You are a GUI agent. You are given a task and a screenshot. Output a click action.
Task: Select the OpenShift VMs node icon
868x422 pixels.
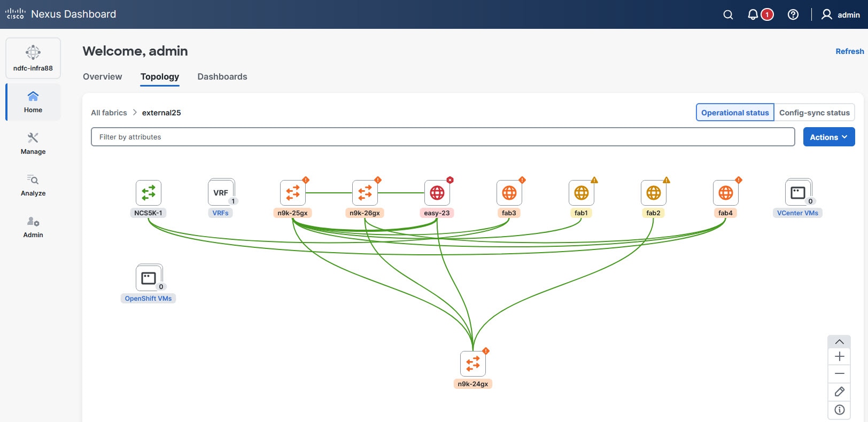(x=149, y=278)
